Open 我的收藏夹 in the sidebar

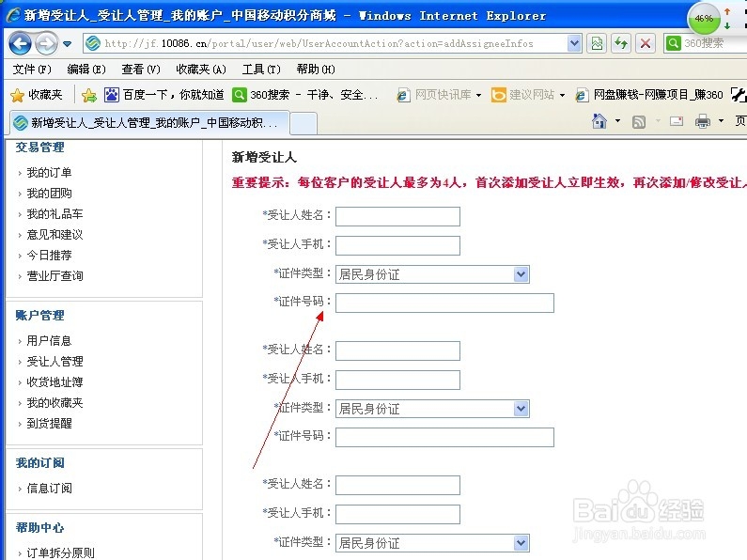click(x=54, y=403)
